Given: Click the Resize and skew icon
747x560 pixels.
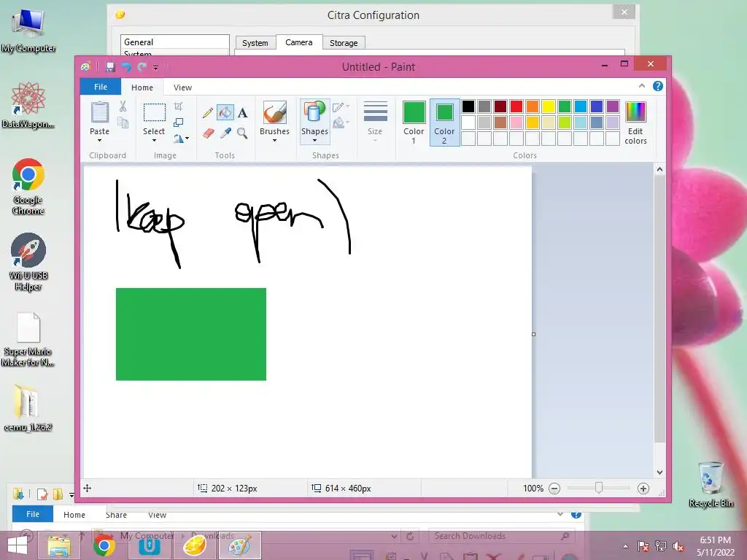Looking at the screenshot, I should (x=179, y=122).
